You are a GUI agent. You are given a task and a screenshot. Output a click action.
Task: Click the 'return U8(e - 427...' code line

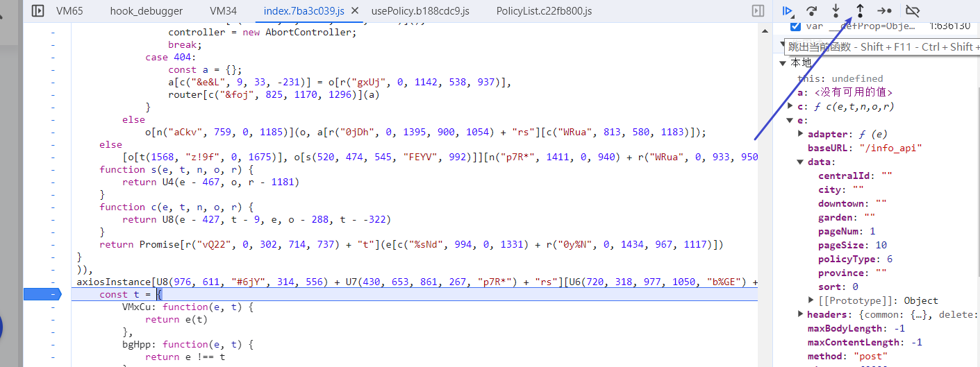point(256,220)
